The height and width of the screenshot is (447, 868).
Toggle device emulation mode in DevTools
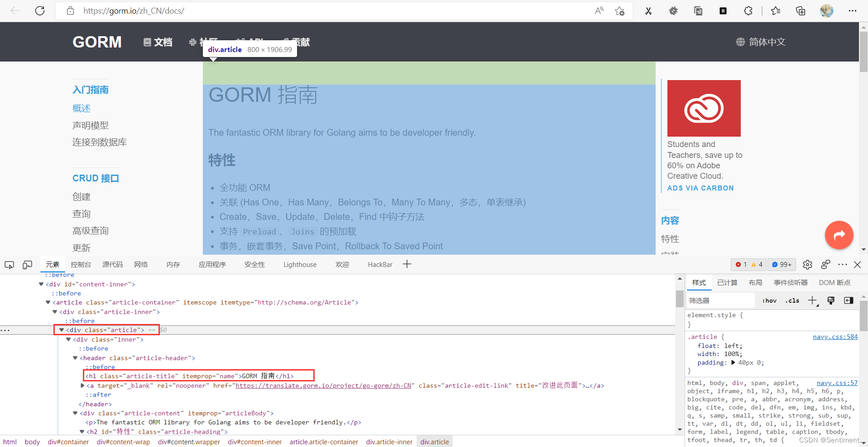(x=27, y=264)
